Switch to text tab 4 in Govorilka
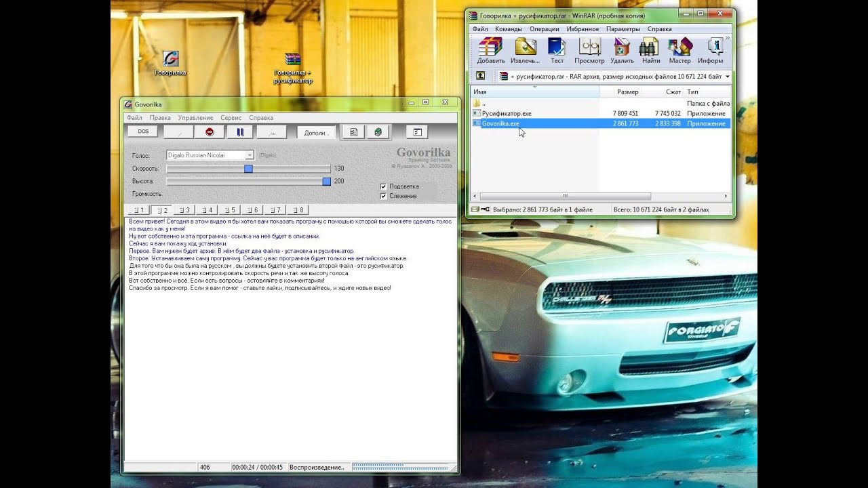Screen dimensions: 868x488 pyautogui.click(x=206, y=210)
